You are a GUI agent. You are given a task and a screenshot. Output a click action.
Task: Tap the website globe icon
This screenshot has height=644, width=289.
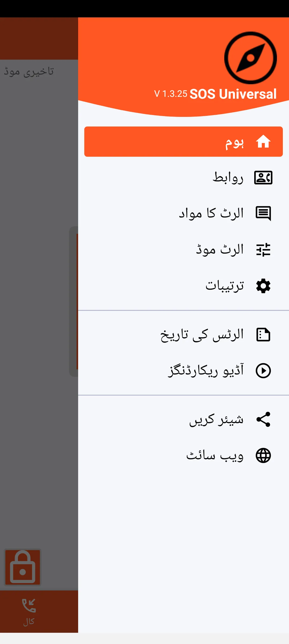(263, 455)
